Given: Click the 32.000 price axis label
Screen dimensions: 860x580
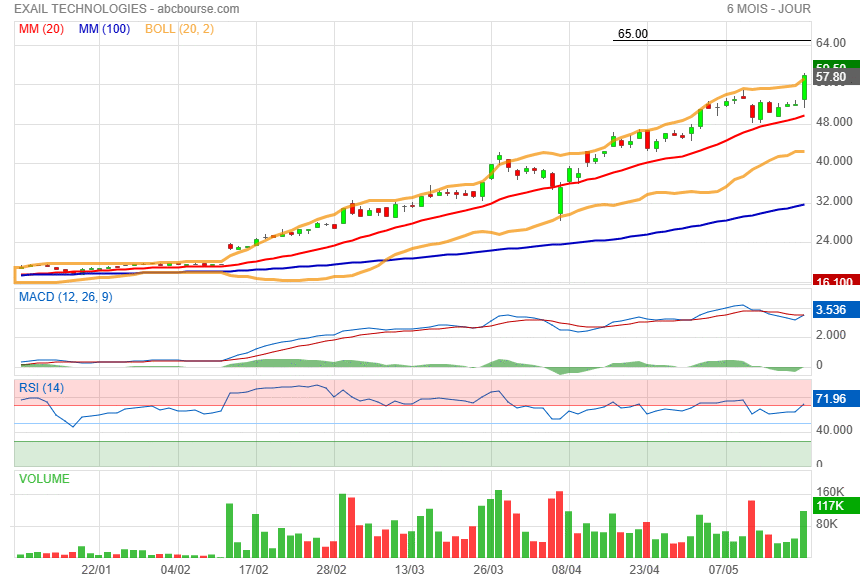Looking at the screenshot, I should (834, 201).
